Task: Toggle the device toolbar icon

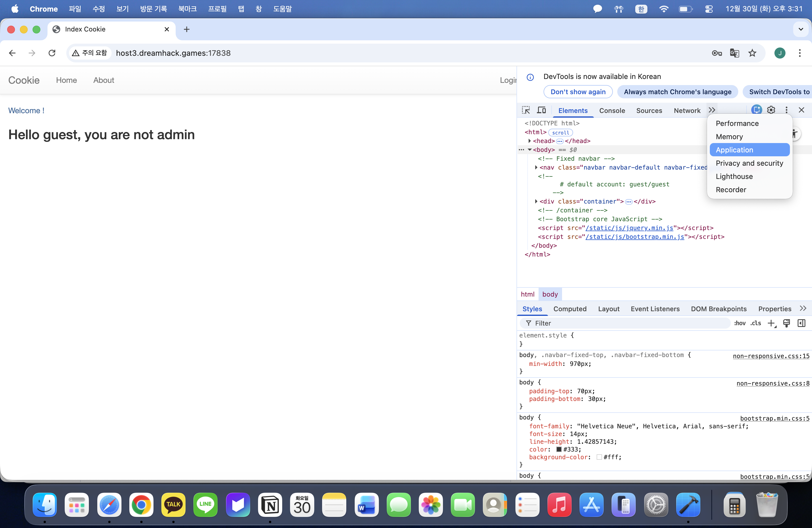Action: coord(541,110)
